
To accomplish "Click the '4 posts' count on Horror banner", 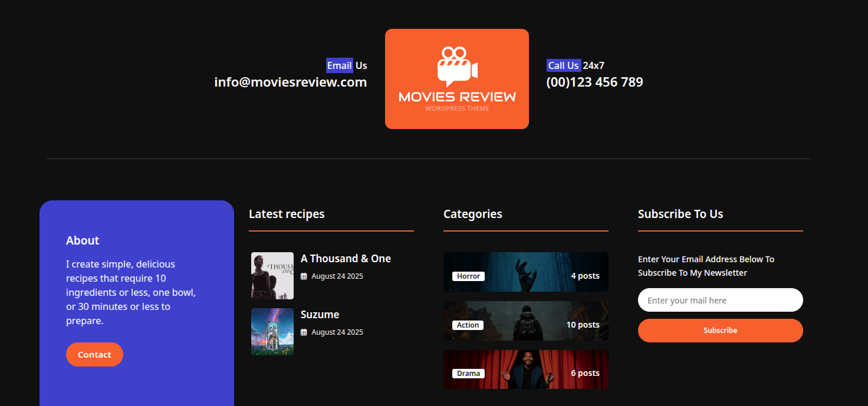I will pyautogui.click(x=584, y=276).
